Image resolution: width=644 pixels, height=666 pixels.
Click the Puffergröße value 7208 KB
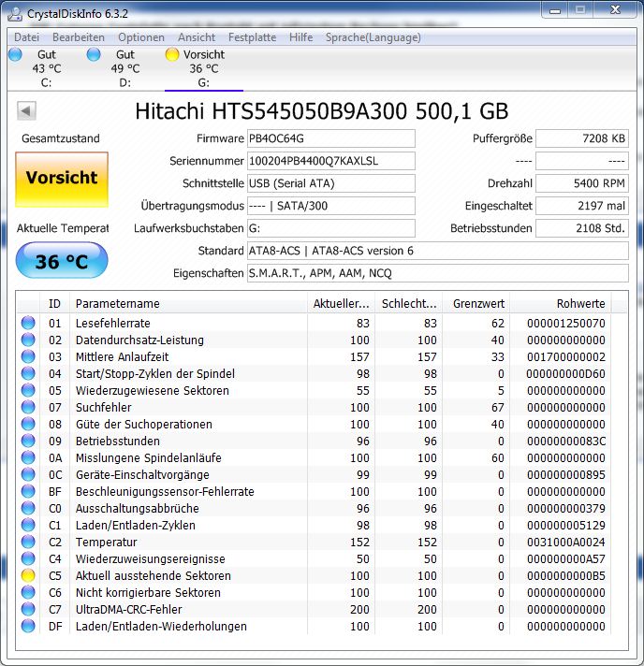coord(582,138)
